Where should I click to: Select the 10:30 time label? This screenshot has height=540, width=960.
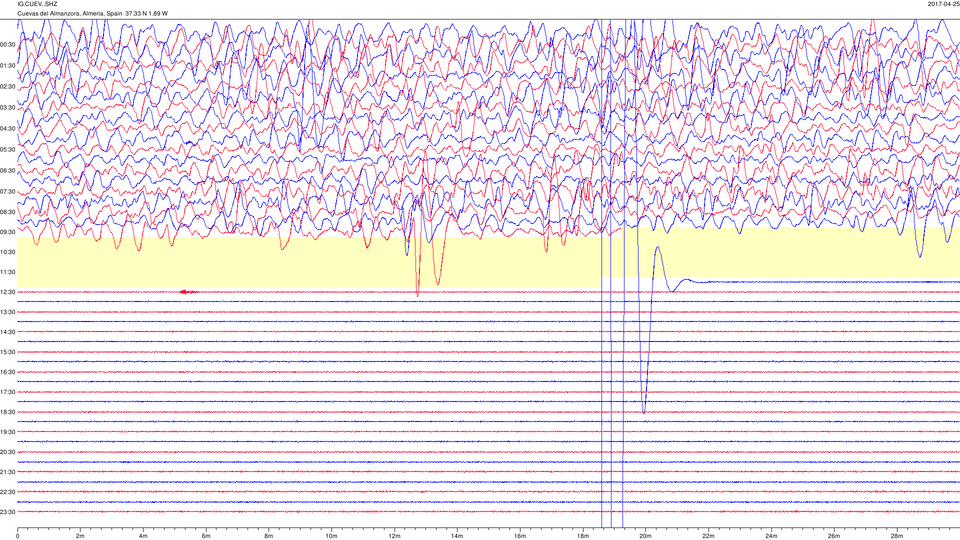(x=8, y=252)
